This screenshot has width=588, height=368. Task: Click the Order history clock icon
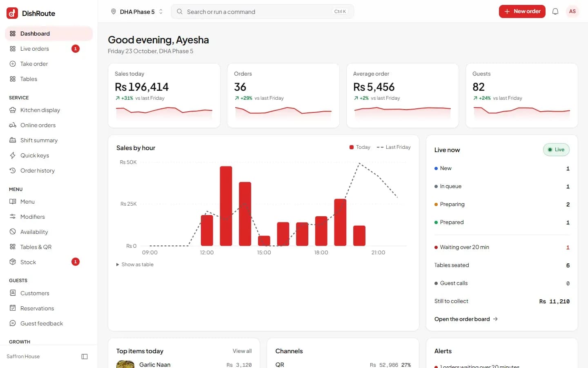click(x=13, y=171)
